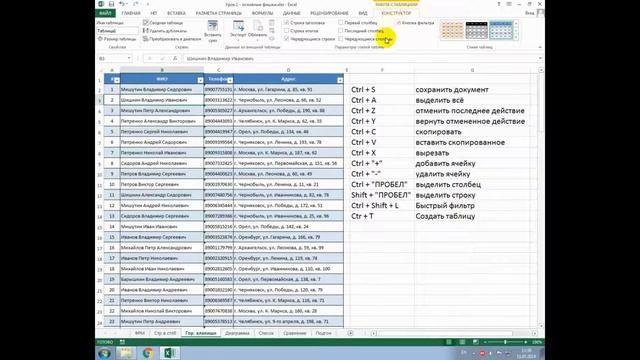Click the zoom in plus button
This screenshot has height=360, width=640.
pos(526,342)
